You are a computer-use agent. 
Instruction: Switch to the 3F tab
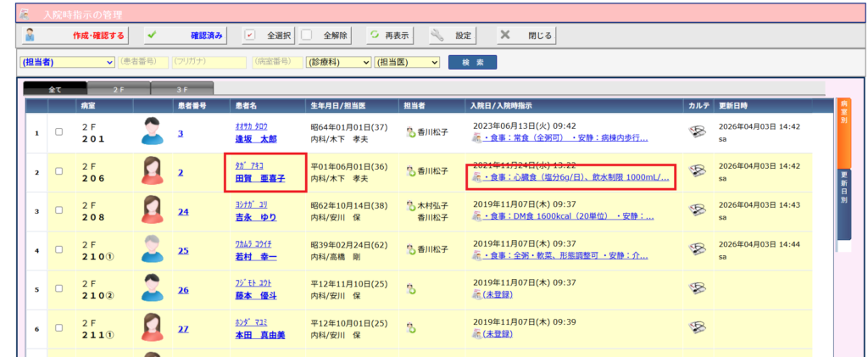(182, 87)
